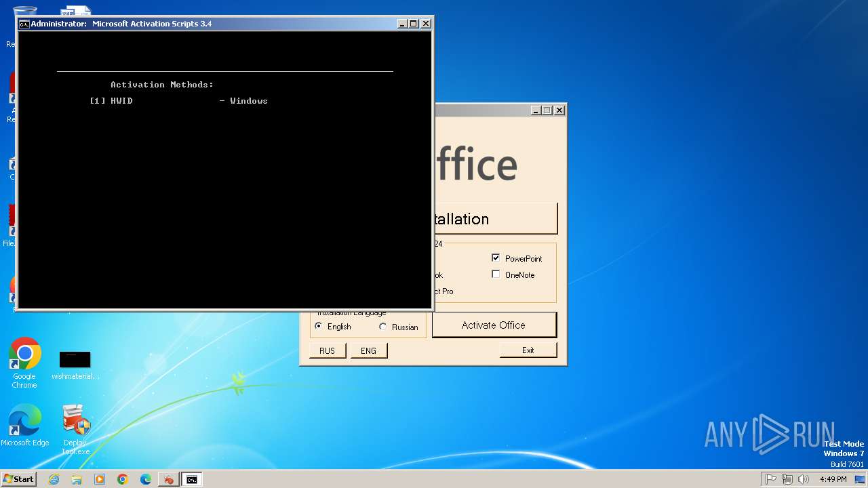Click the command prompt window system icon
Screen dimensions: 868x488
click(24, 24)
